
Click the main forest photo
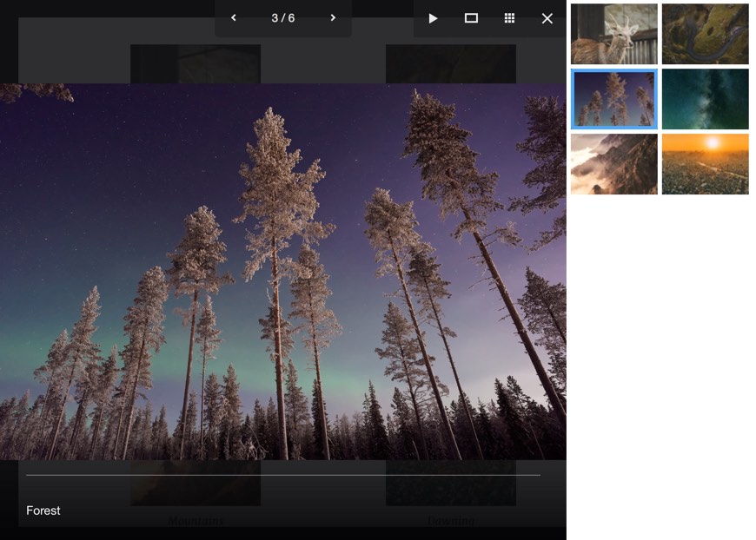point(283,271)
